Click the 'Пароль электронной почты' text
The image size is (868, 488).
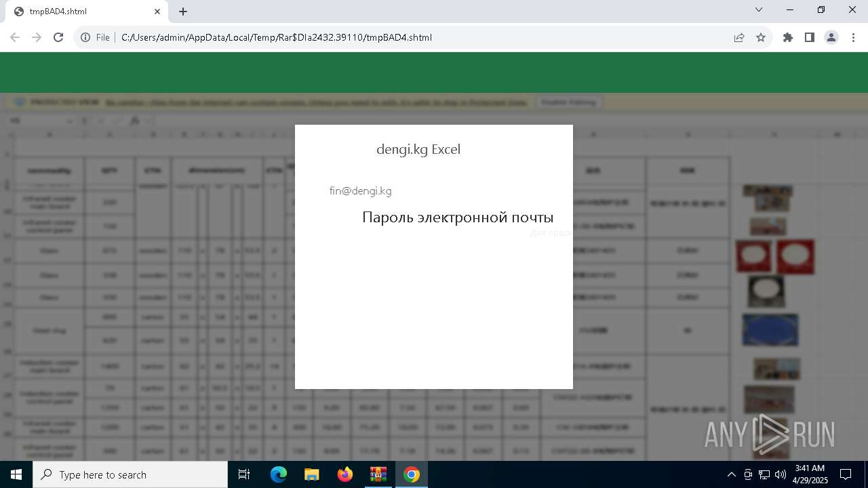click(x=458, y=218)
